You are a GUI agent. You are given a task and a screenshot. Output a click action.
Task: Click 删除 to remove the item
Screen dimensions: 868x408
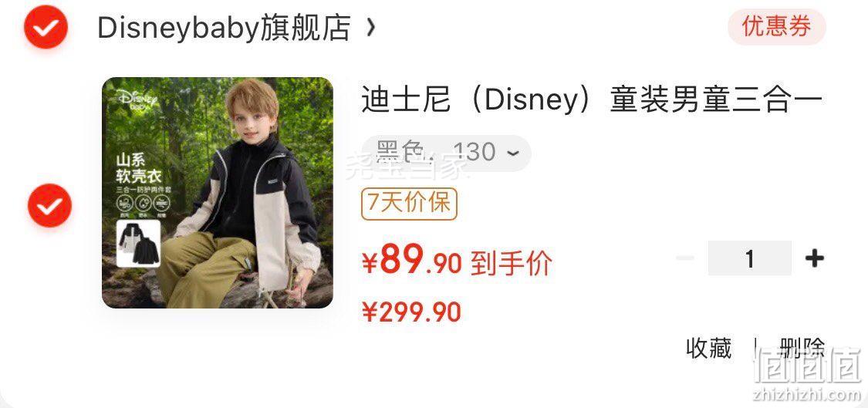802,349
